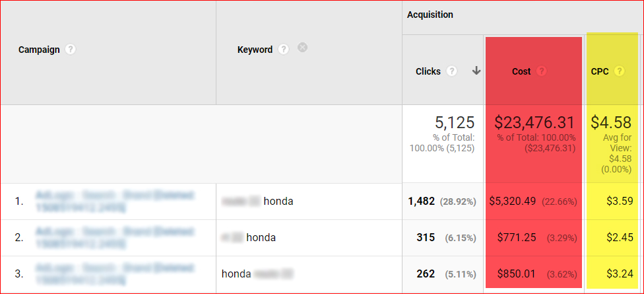644x294 pixels.
Task: Open the Cost metric help icon
Action: (542, 71)
